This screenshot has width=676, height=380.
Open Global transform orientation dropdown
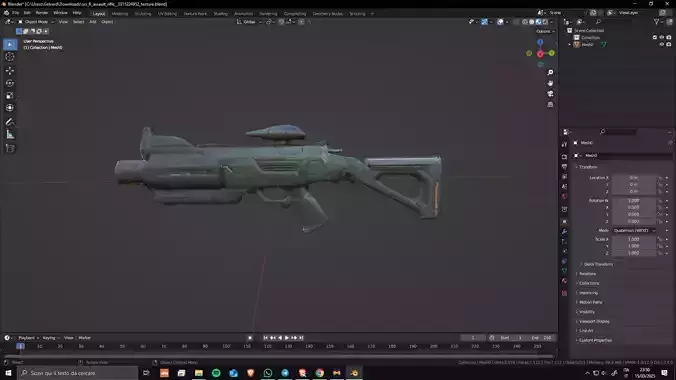[250, 22]
